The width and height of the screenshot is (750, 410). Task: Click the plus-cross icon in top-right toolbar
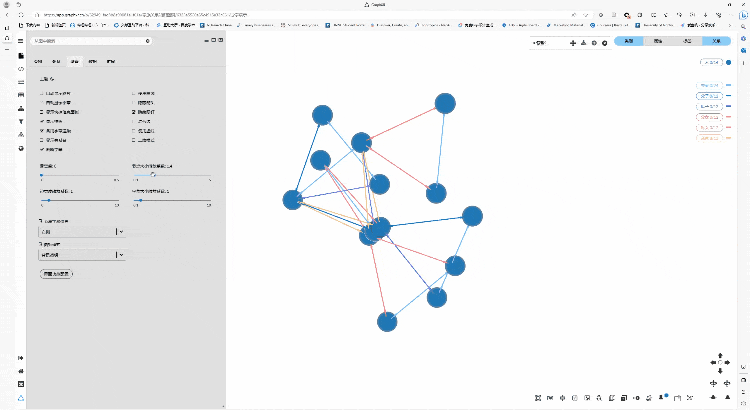pos(573,43)
